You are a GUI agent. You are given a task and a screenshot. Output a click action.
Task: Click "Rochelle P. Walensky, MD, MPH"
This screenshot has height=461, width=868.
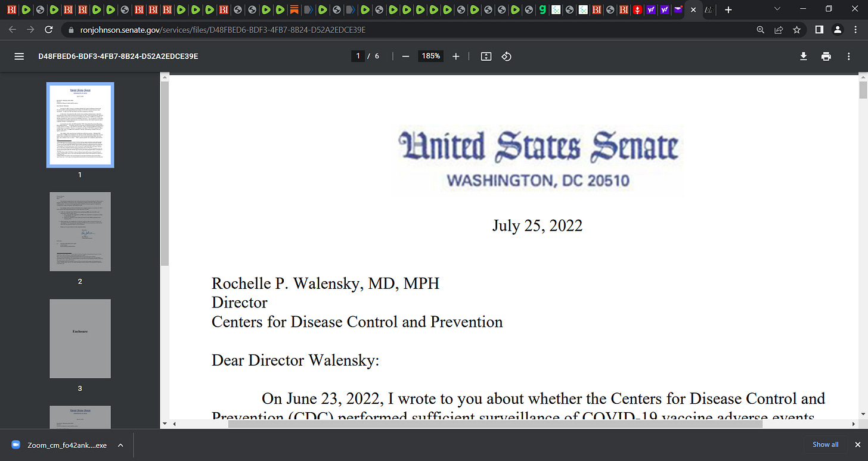[x=325, y=284]
